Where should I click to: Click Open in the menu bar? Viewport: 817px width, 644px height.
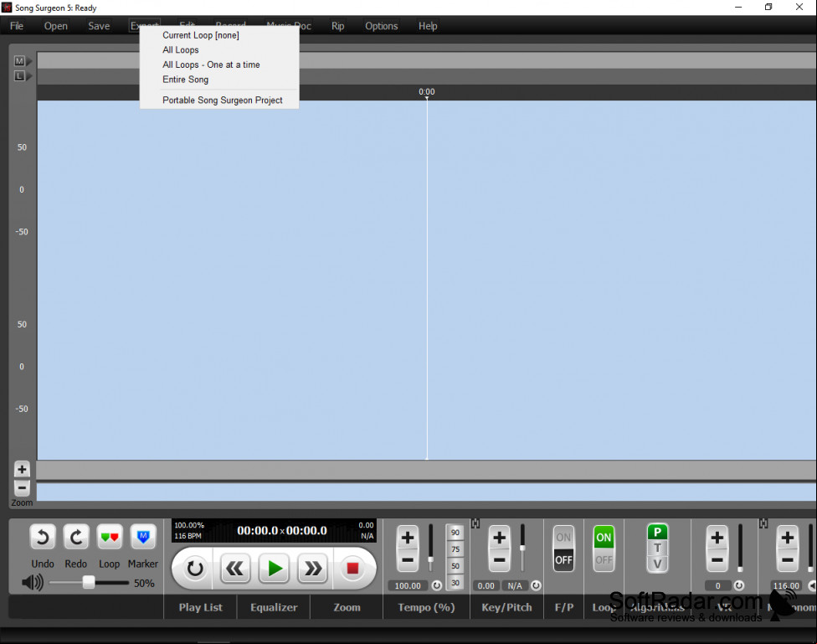click(x=56, y=26)
